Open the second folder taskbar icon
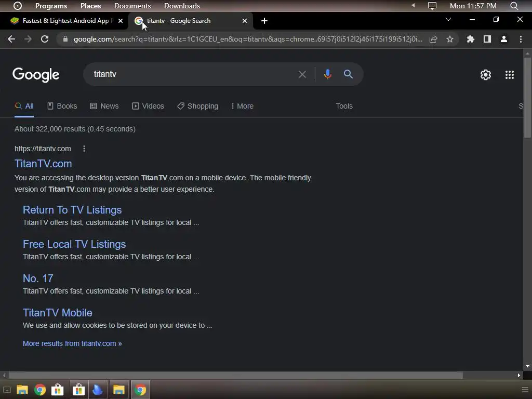The image size is (532, 399). click(x=119, y=390)
